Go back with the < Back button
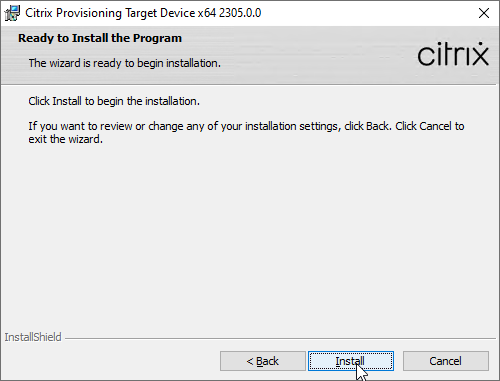500x381 pixels. (x=263, y=361)
